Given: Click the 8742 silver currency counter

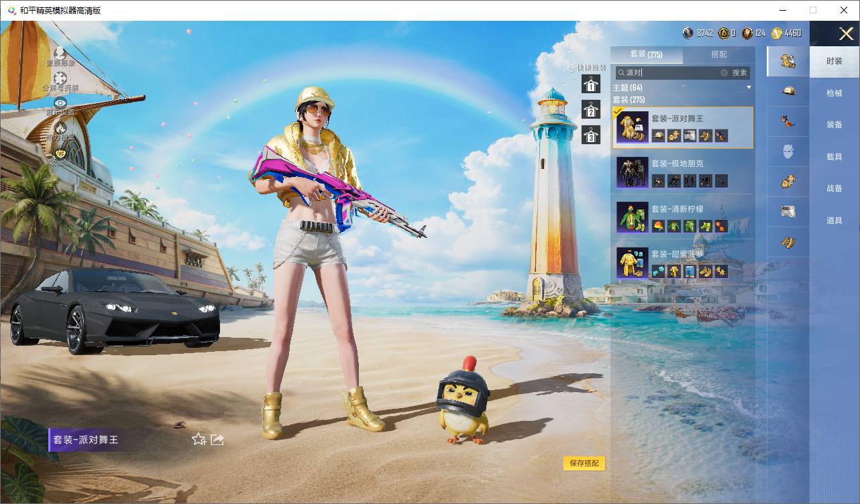Looking at the screenshot, I should tap(698, 33).
